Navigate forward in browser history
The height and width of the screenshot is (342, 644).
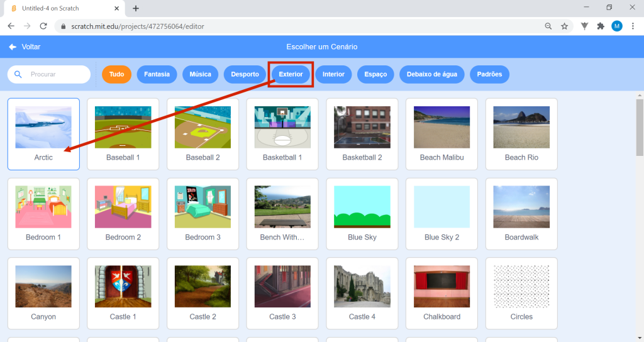[27, 26]
